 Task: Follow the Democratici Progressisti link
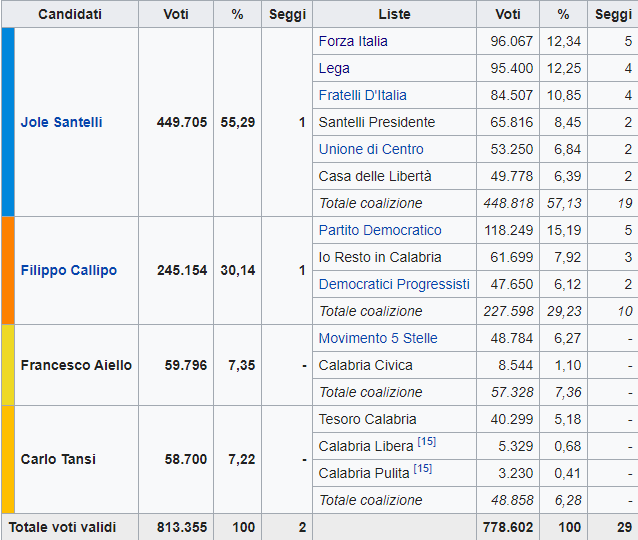[393, 284]
